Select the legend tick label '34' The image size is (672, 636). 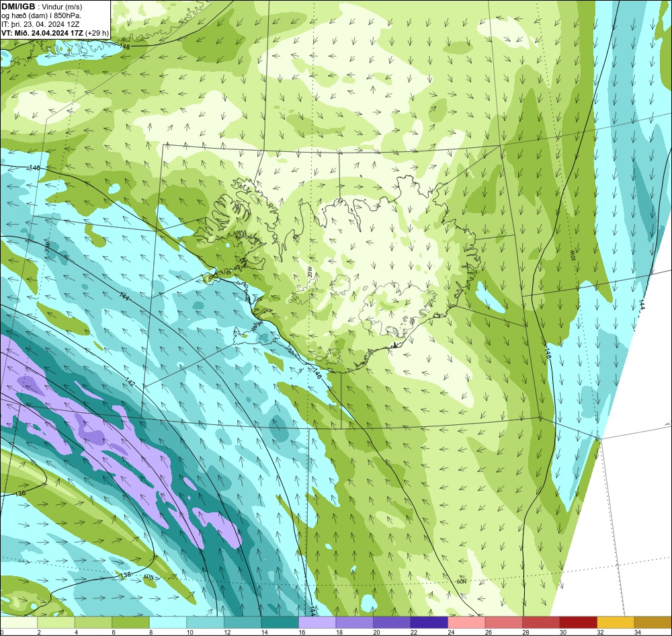637,632
